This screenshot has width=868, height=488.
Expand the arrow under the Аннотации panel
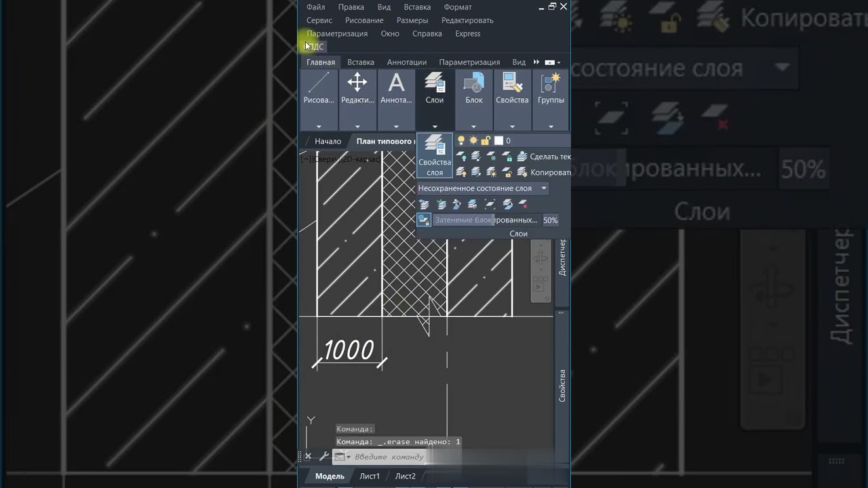(x=396, y=126)
